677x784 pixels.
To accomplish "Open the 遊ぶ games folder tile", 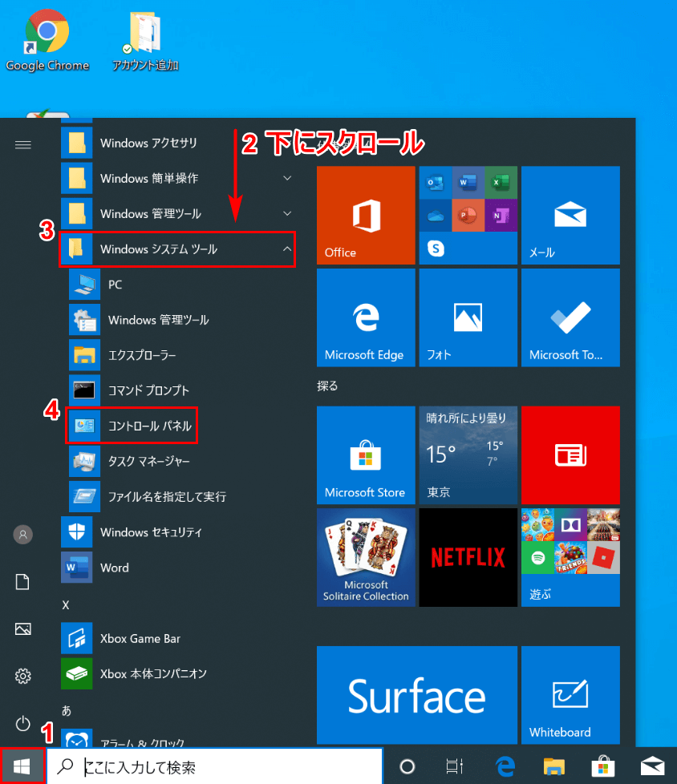I will tap(570, 557).
